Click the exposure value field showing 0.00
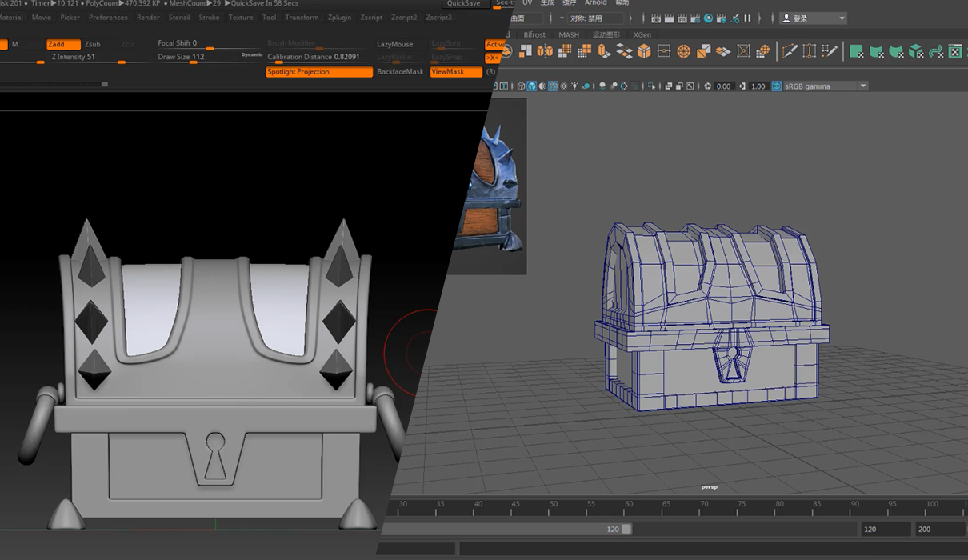Screen dimensions: 968x560 click(x=723, y=86)
